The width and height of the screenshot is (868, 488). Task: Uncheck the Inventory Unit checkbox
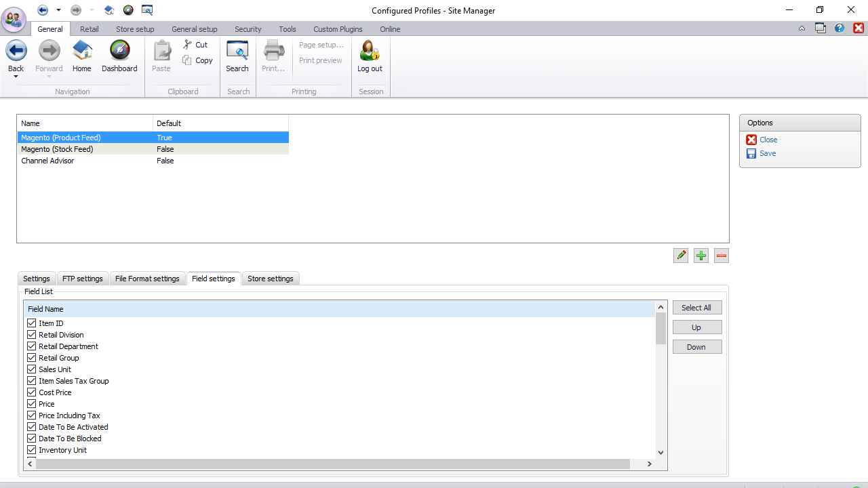[32, 450]
